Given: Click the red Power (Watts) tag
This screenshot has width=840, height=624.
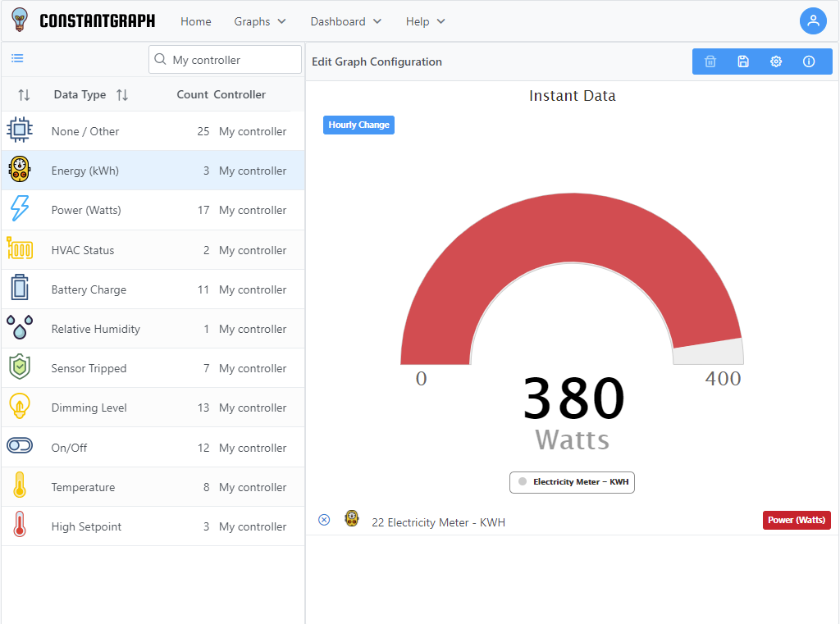Looking at the screenshot, I should [796, 521].
